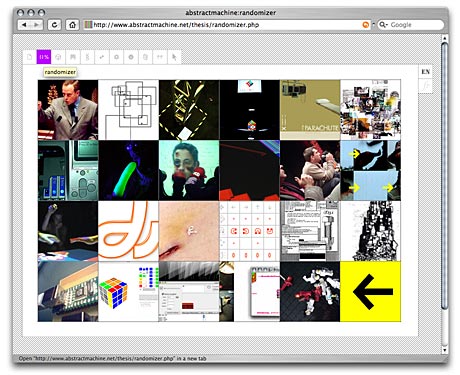Click the blue vertical scrollbar thumb
Image resolution: width=460 pixels, height=375 pixels.
click(444, 176)
